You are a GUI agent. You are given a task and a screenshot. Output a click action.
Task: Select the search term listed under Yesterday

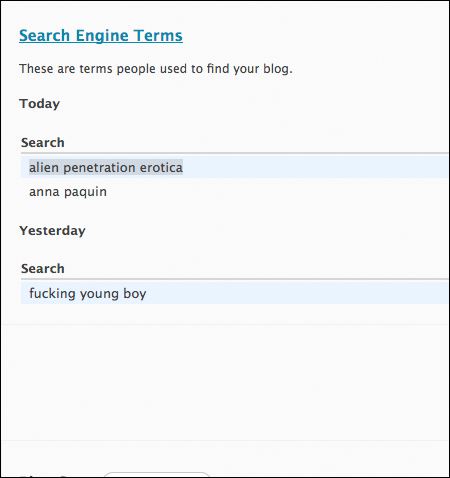(x=88, y=294)
